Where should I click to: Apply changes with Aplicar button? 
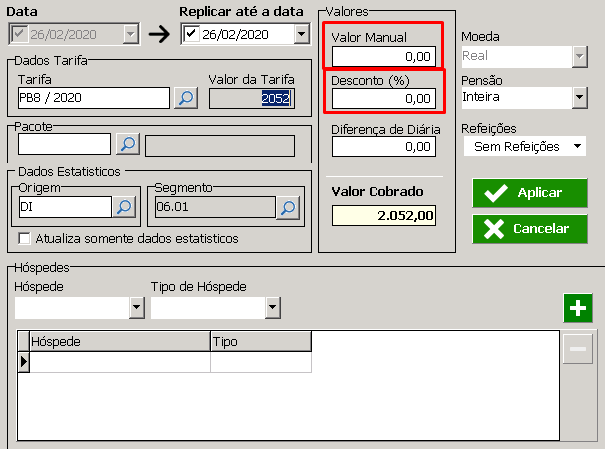click(530, 192)
